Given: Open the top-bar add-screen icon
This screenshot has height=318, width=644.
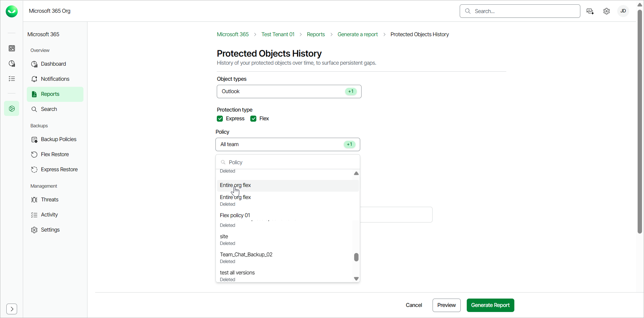Looking at the screenshot, I should click(590, 11).
